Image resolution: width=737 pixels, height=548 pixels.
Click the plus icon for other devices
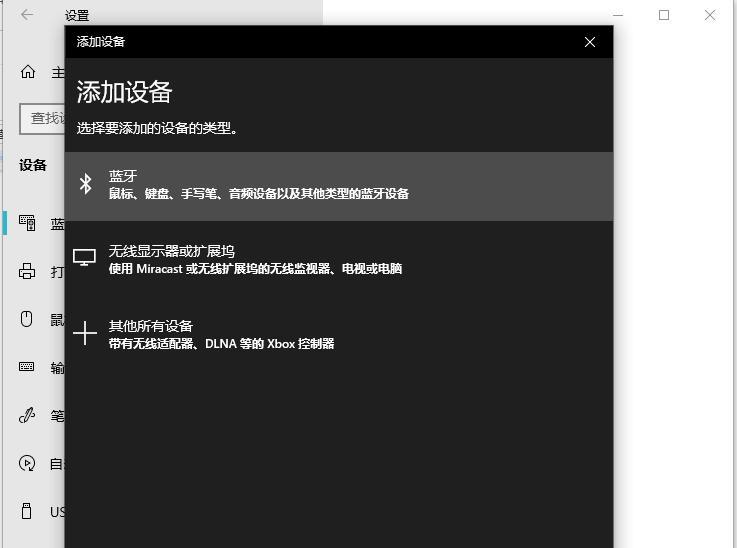point(85,333)
